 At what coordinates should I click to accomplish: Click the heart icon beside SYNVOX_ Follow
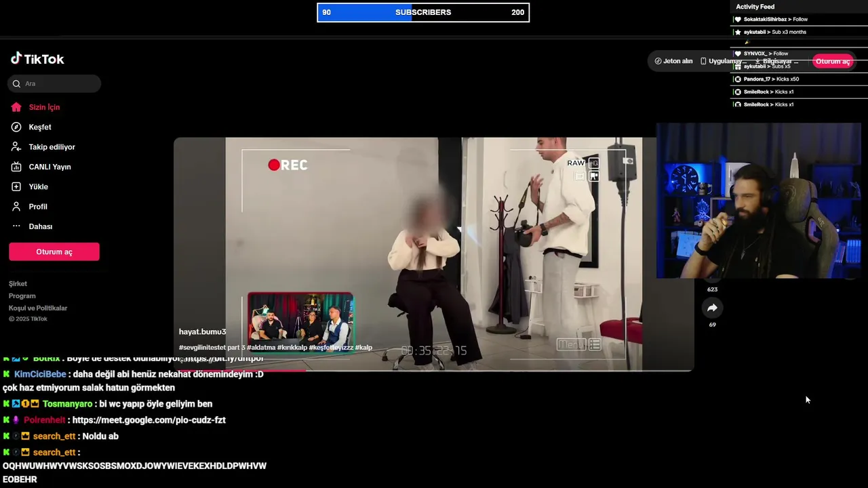point(738,54)
